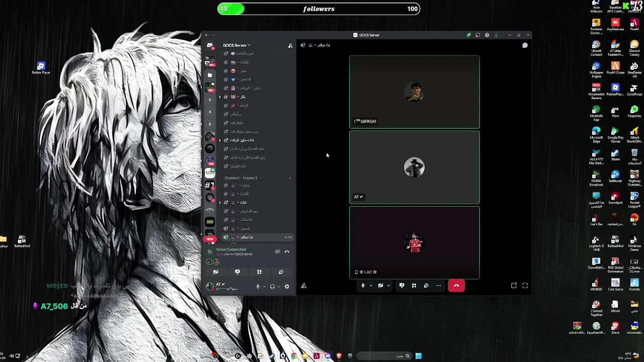The image size is (644, 362).
Task: Select LAO video tile
Action: pos(415,243)
